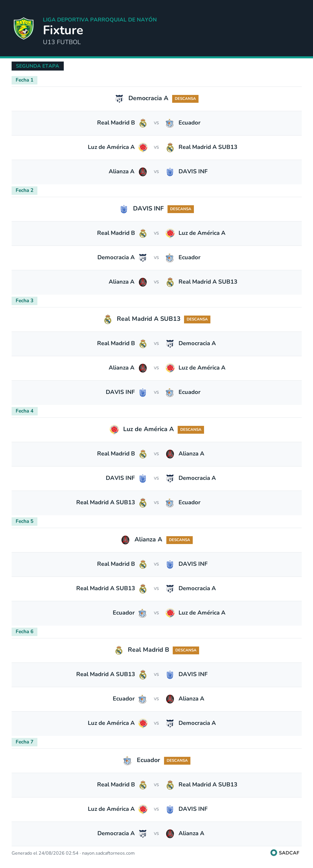
Task: Click DAVIS INF crest in Fecha 2 rest row
Action: click(x=124, y=209)
